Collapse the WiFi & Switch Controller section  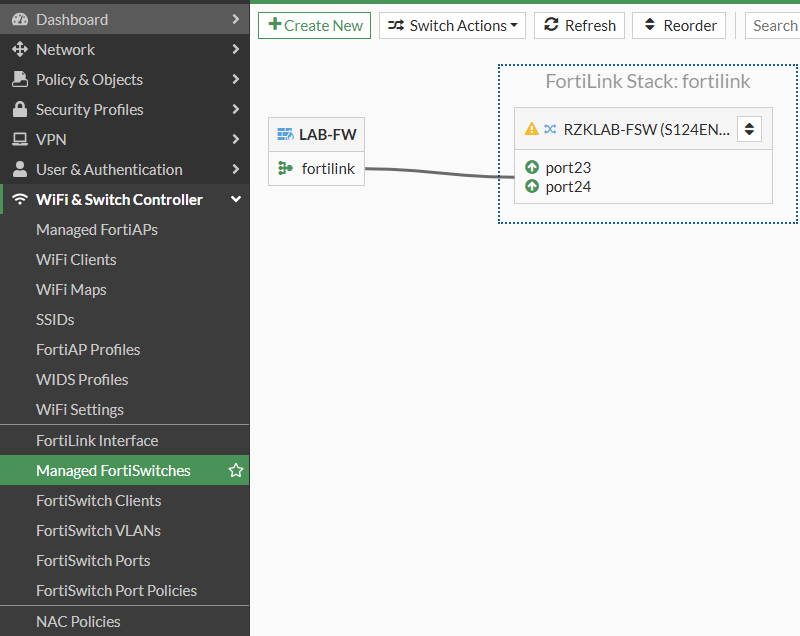pyautogui.click(x=236, y=199)
